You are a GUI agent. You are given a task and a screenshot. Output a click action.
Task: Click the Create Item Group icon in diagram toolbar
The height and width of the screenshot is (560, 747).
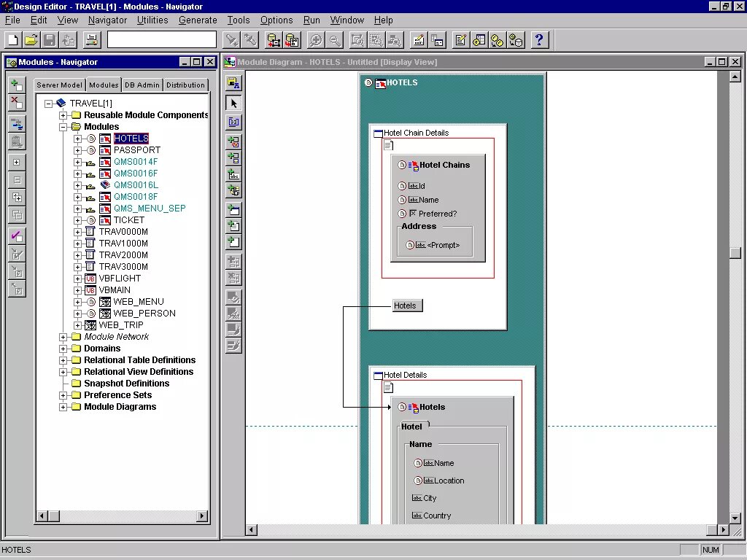pos(233,190)
